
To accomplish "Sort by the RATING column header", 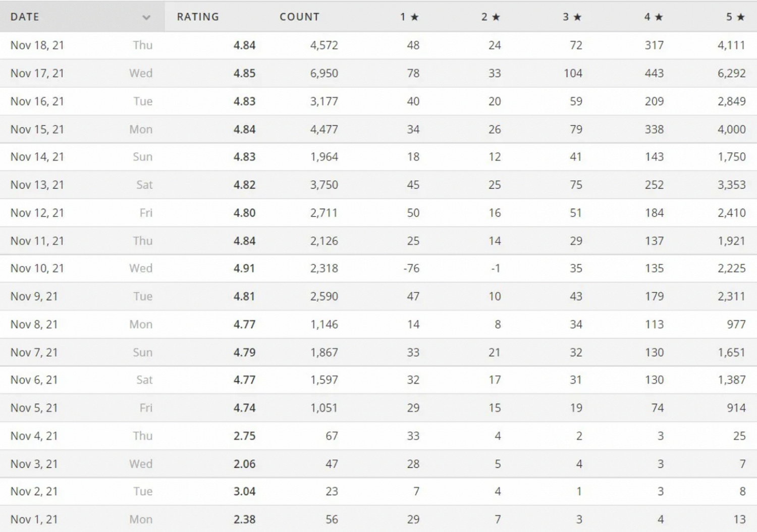I will [x=198, y=17].
